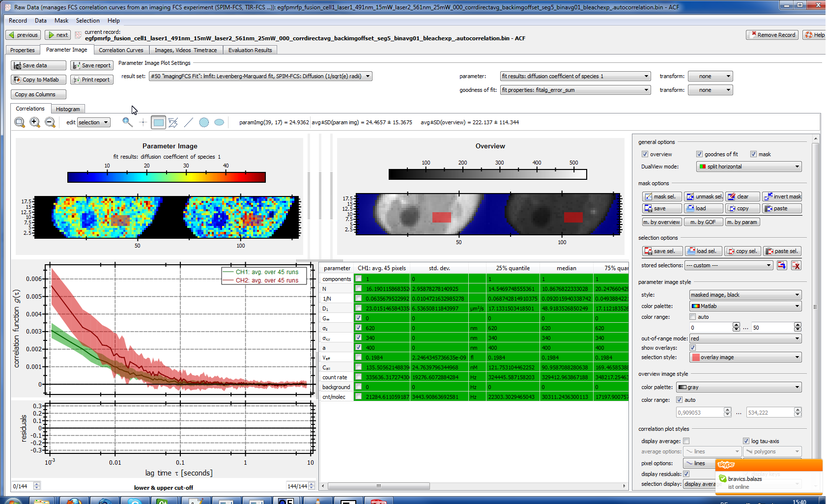Enable auto color range for parameter image

(693, 317)
